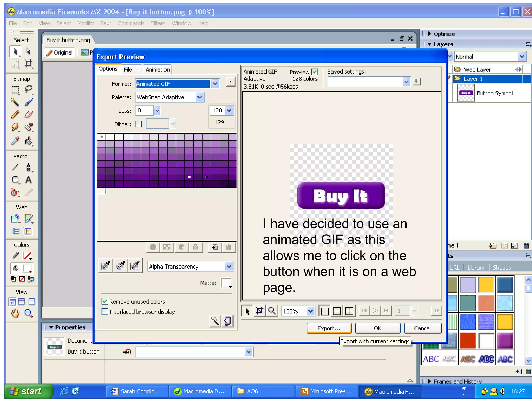
Task: Open the AO6 folder in the taskbar
Action: pos(263,391)
